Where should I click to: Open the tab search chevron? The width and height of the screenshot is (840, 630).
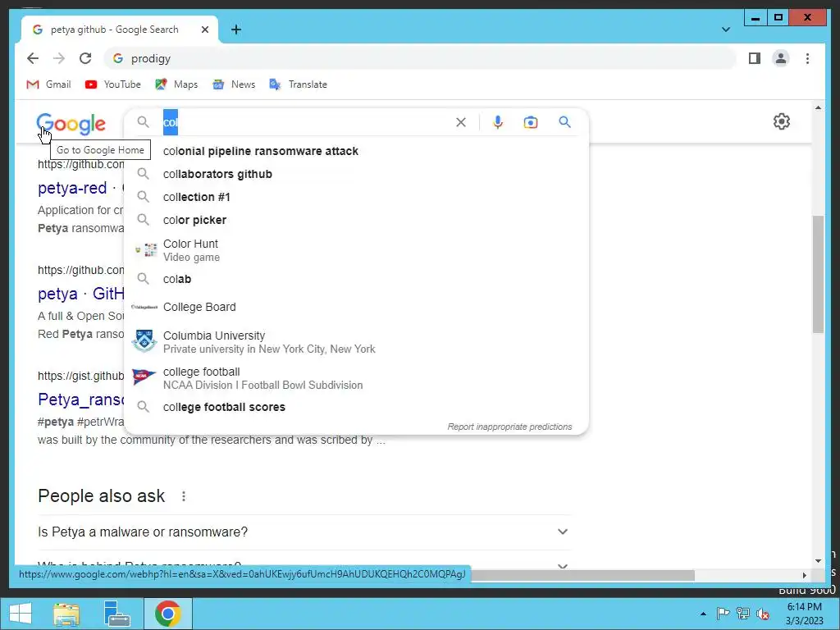tap(726, 30)
